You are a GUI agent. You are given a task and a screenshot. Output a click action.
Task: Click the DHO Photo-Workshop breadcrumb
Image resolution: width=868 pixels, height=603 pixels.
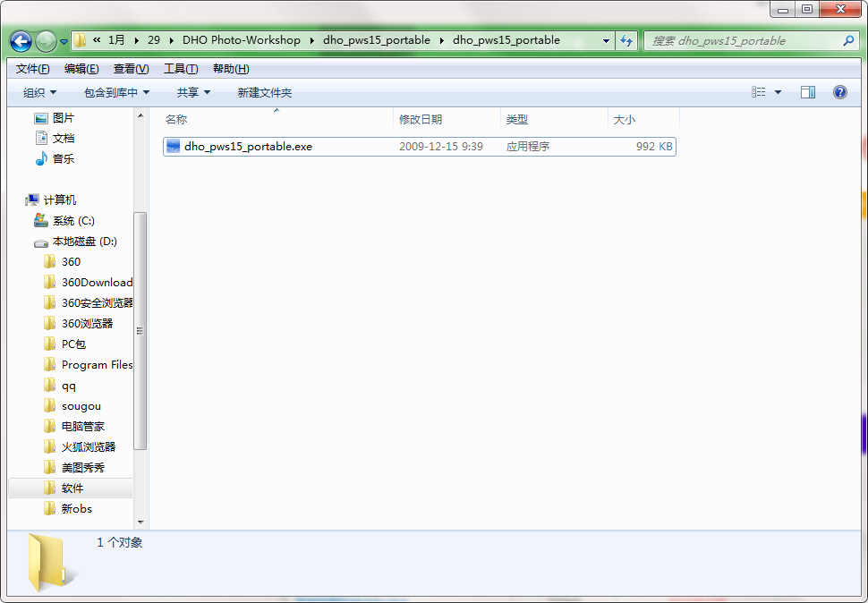coord(241,40)
